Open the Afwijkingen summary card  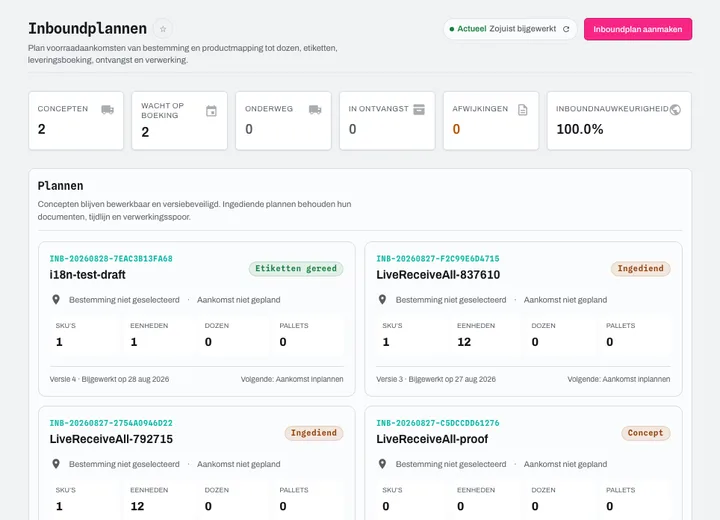[x=491, y=120]
